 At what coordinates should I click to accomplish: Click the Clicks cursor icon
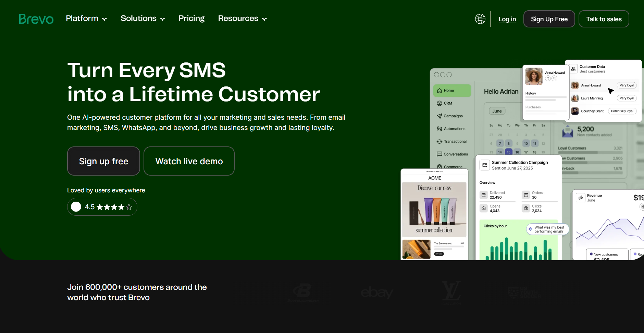526,208
